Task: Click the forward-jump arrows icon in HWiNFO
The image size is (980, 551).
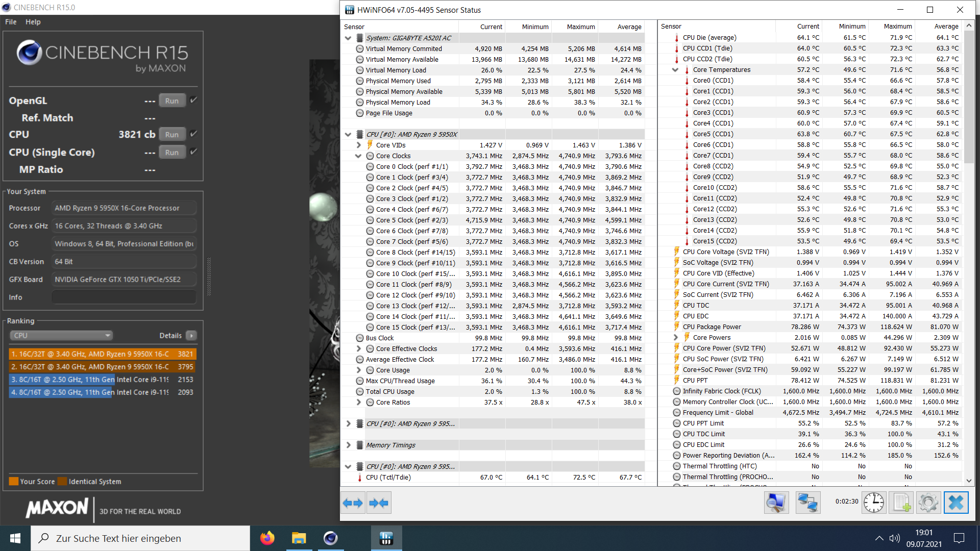Action: [378, 503]
